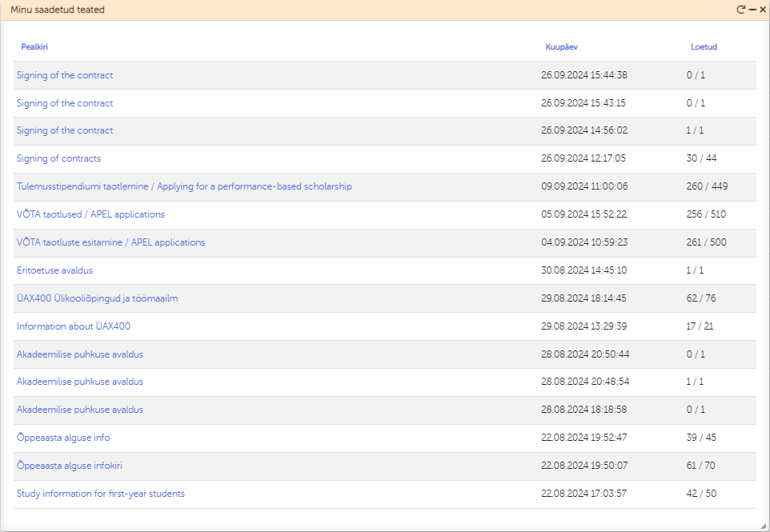Open the Information about ÜAX400 message
The height and width of the screenshot is (532, 770).
click(x=74, y=326)
